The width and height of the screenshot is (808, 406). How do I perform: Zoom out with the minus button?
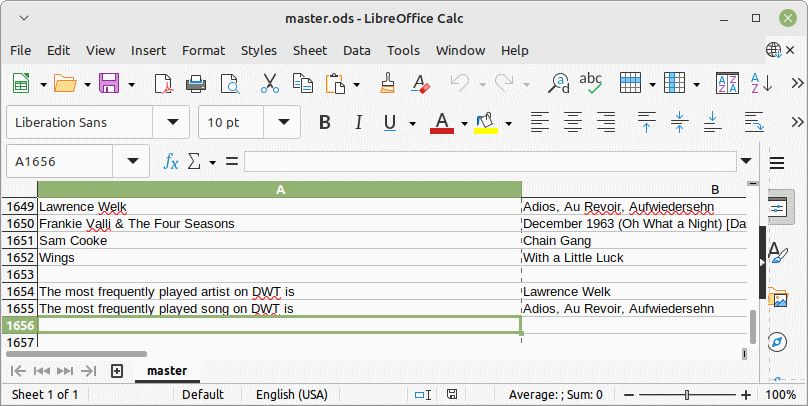tap(629, 395)
